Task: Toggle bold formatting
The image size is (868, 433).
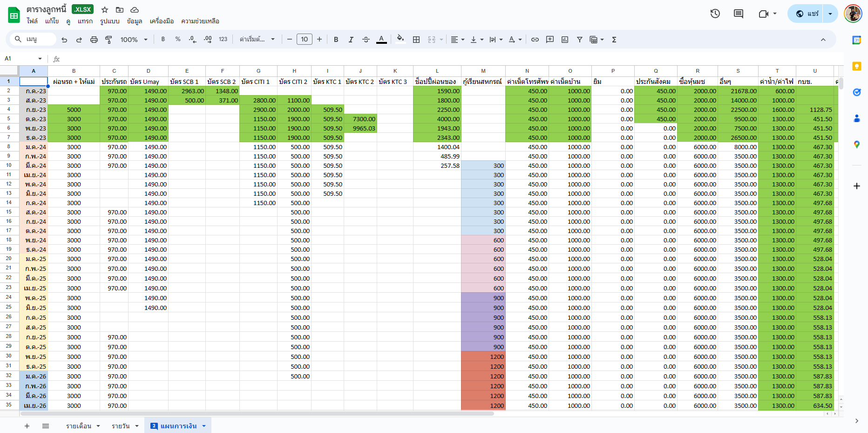Action: 336,40
